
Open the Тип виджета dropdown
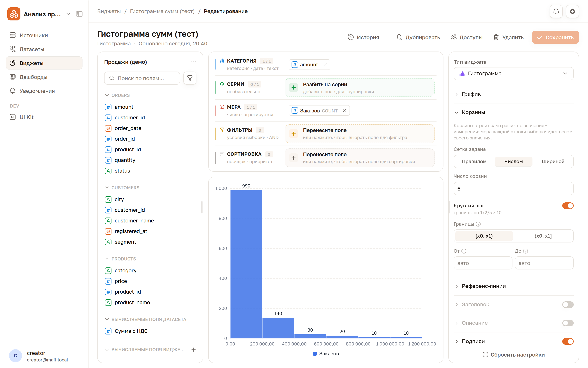(x=513, y=74)
